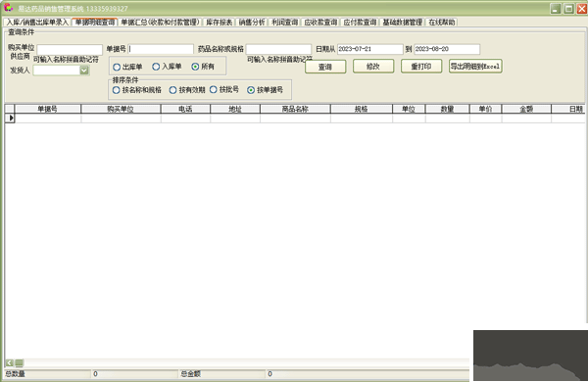Click the 商品名称 column header
The width and height of the screenshot is (588, 382).
coord(295,109)
